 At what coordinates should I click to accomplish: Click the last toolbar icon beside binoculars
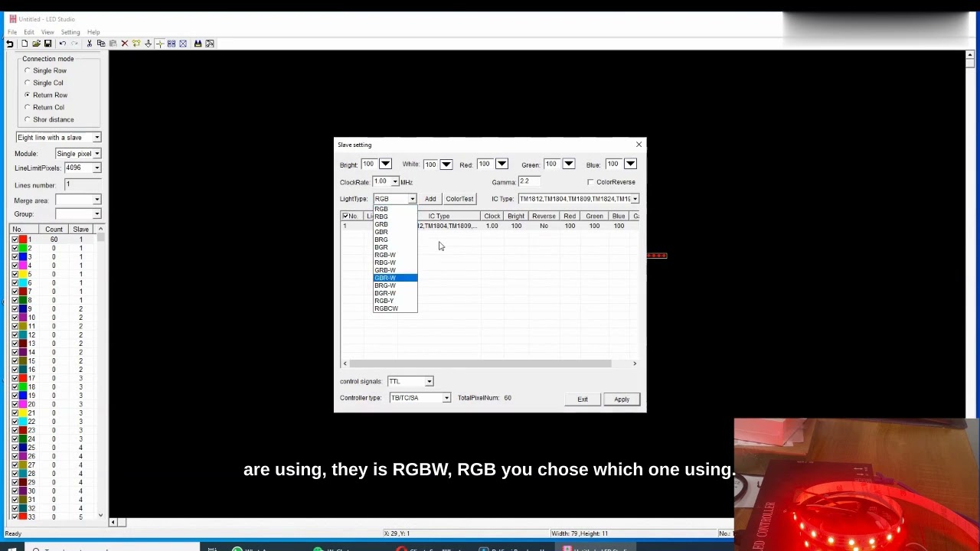(210, 44)
